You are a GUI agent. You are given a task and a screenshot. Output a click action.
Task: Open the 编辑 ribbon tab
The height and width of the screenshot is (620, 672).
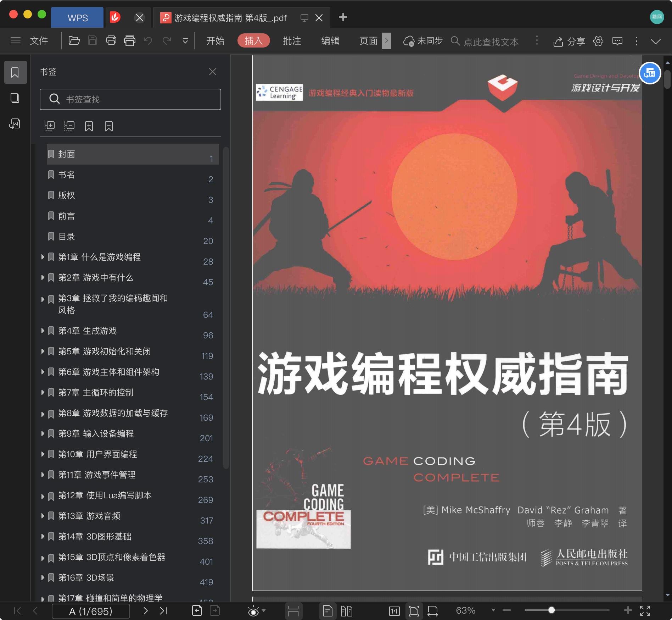point(330,41)
